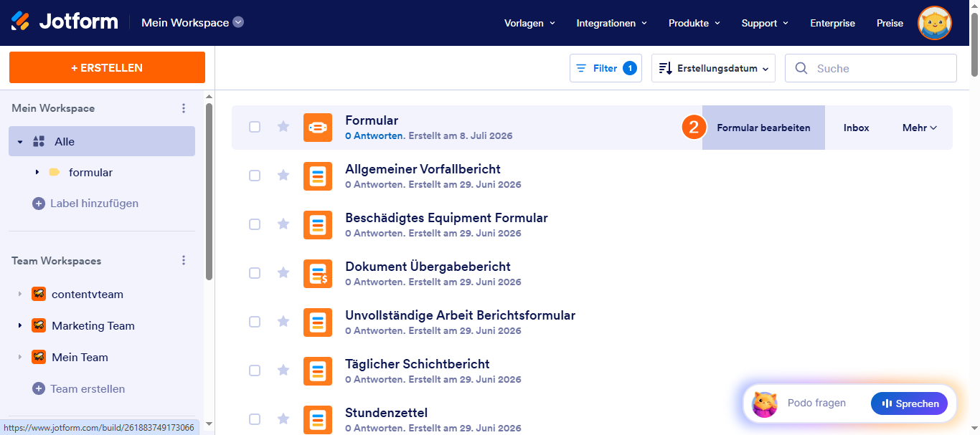The width and height of the screenshot is (980, 435).
Task: Select the Alle folder item
Action: (102, 141)
